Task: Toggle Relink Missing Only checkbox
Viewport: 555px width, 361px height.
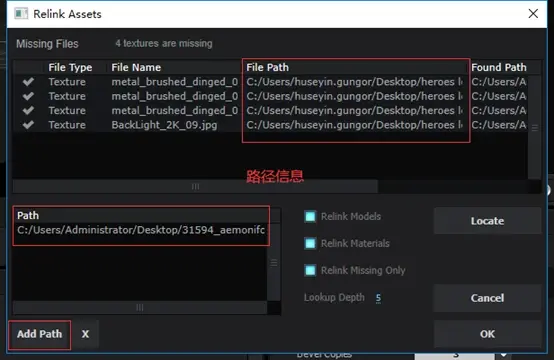Action: pyautogui.click(x=310, y=270)
